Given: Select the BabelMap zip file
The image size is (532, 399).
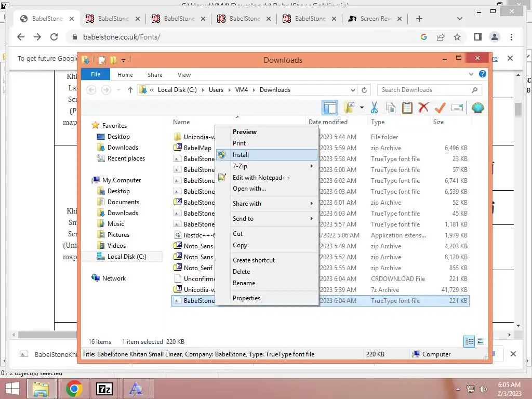Looking at the screenshot, I should coord(197,148).
